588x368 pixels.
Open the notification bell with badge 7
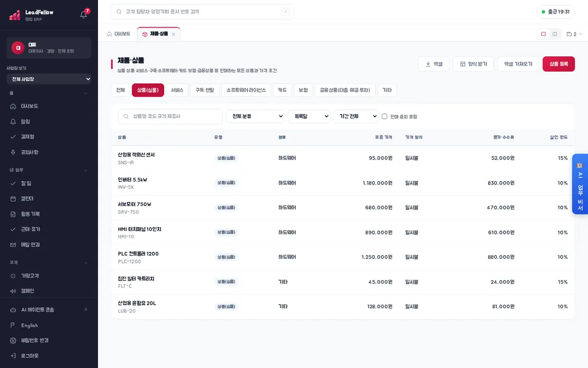tap(84, 14)
